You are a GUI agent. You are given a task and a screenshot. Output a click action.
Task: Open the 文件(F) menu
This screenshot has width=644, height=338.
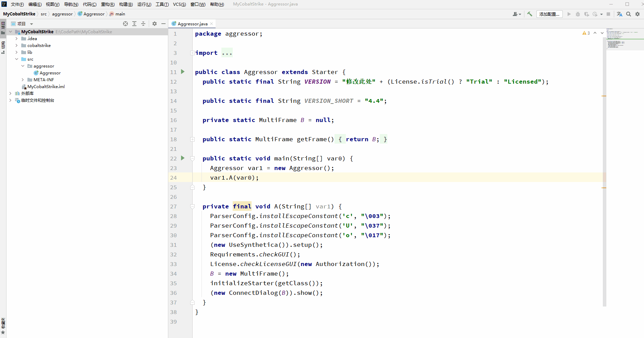pos(17,4)
